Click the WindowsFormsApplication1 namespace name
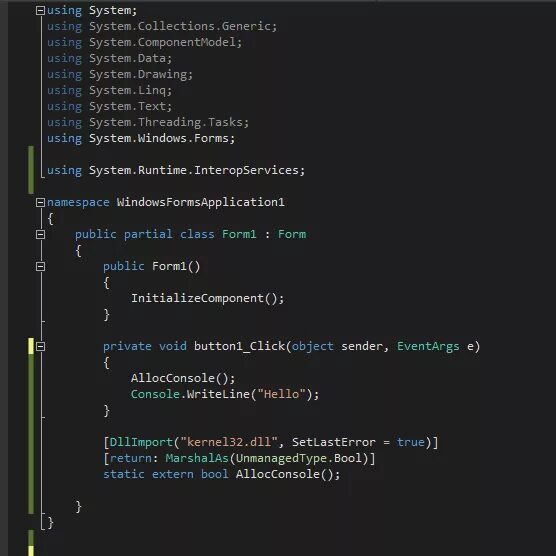Screen dimensions: 556x556 pos(201,202)
